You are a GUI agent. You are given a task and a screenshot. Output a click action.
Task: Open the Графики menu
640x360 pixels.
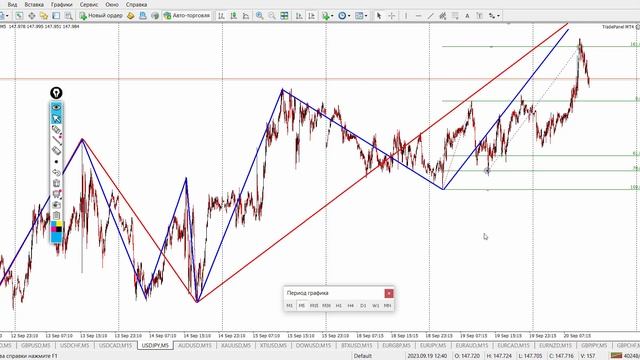62,4
